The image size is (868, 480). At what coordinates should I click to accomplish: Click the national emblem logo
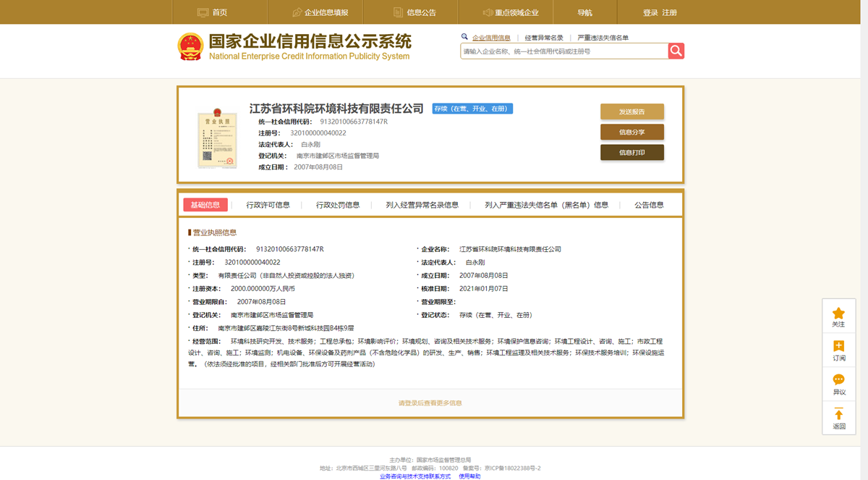191,46
